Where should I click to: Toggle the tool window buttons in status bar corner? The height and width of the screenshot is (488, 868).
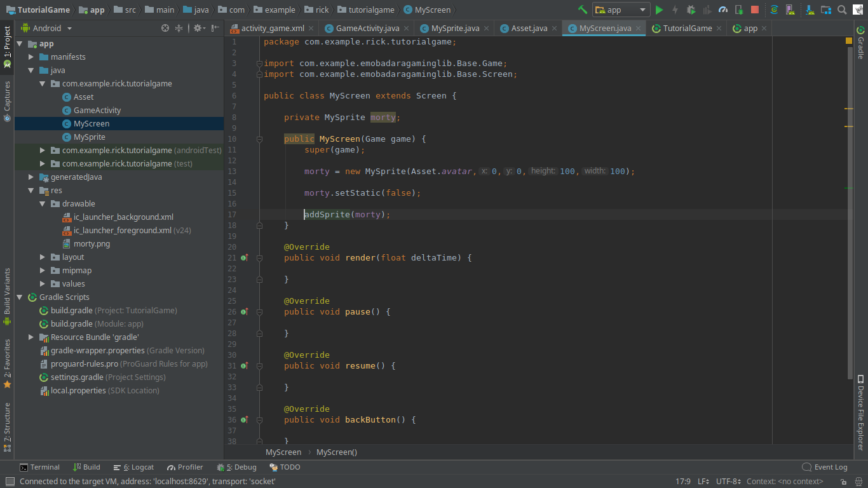[x=10, y=482]
